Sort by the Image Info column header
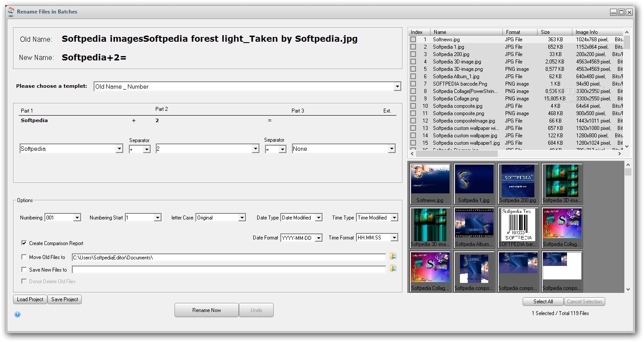Screen dimensions: 644x342 (x=597, y=32)
